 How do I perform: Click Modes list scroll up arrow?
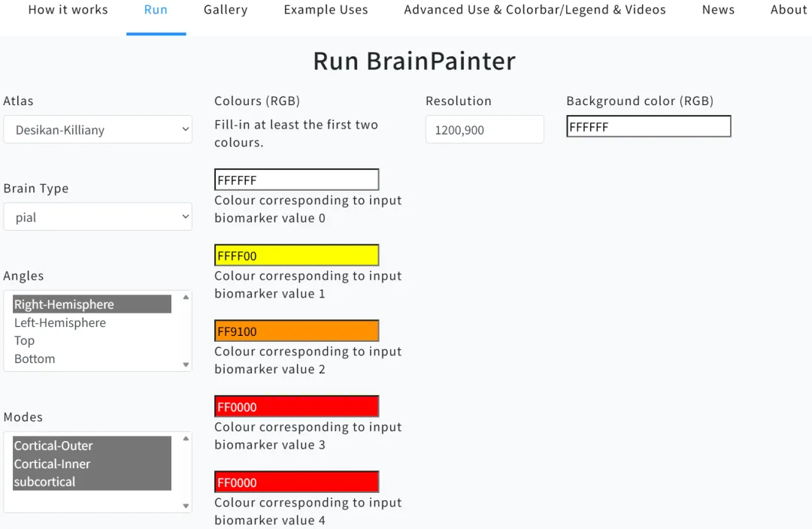click(186, 438)
